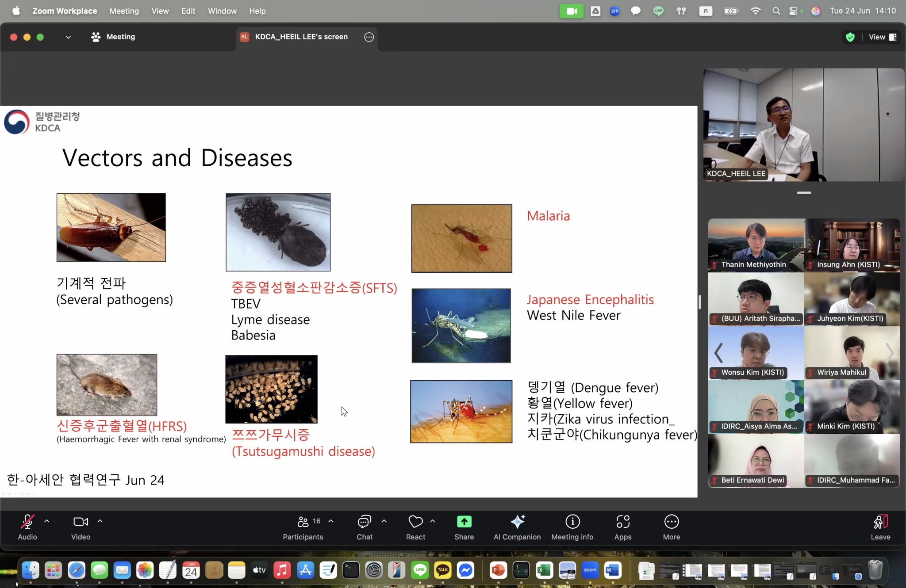Toggle the Video camera button
Viewport: 906px width, 588px height.
pos(81,527)
